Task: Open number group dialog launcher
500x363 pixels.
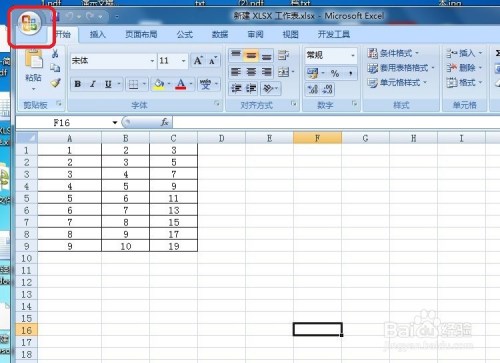Action: coord(354,104)
